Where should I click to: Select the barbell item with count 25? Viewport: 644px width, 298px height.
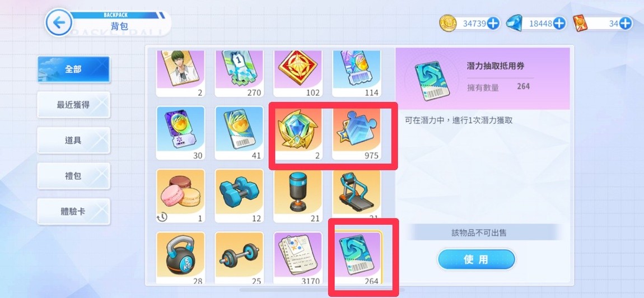[239, 258]
